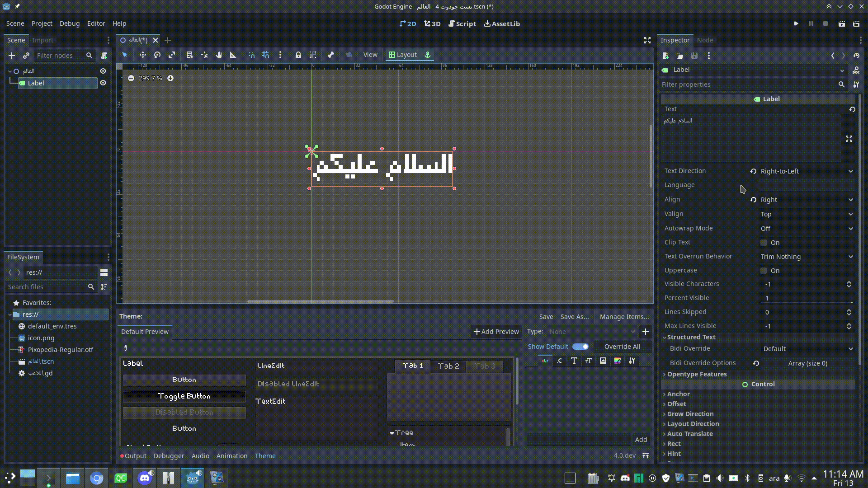Viewport: 868px width, 488px height.
Task: Lock the selected node
Action: 298,55
